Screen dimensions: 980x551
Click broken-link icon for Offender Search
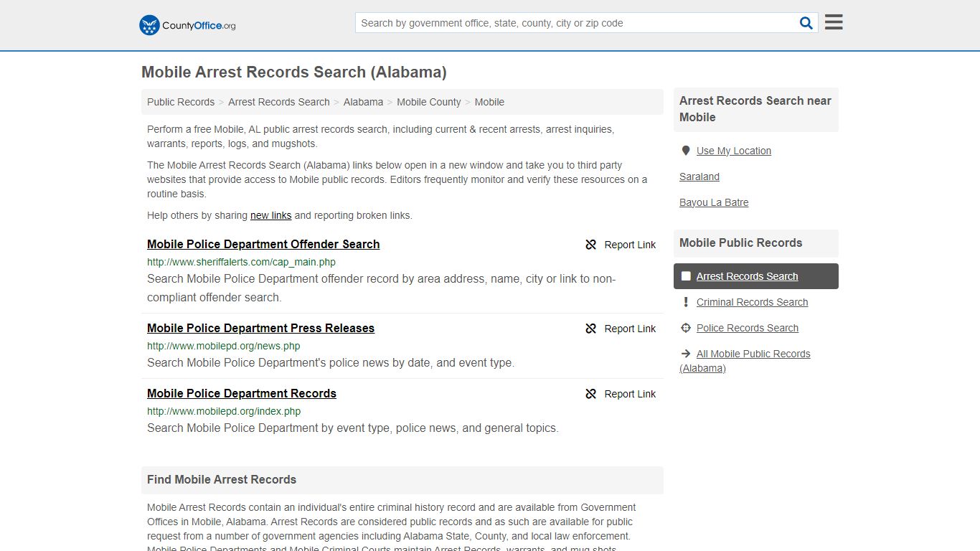point(591,245)
